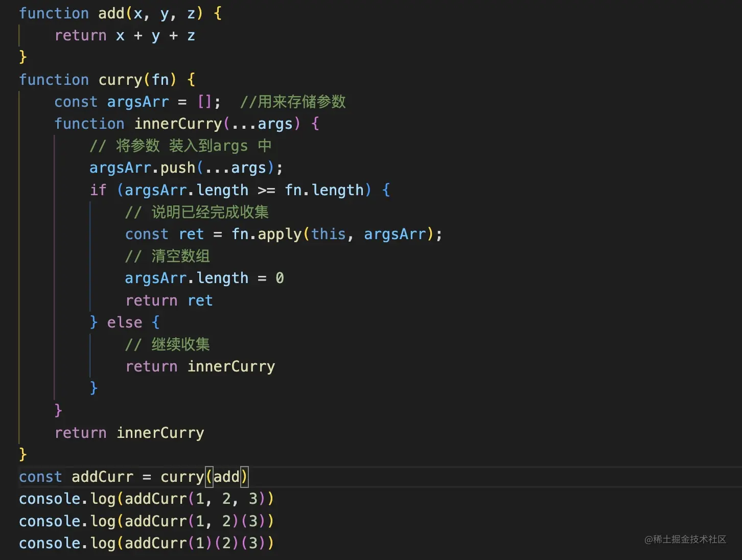The height and width of the screenshot is (560, 742).
Task: Click the "this" keyword
Action: pyautogui.click(x=329, y=234)
